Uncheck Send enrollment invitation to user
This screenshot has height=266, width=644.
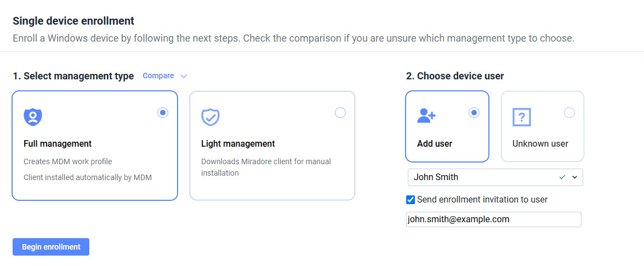pyautogui.click(x=411, y=200)
